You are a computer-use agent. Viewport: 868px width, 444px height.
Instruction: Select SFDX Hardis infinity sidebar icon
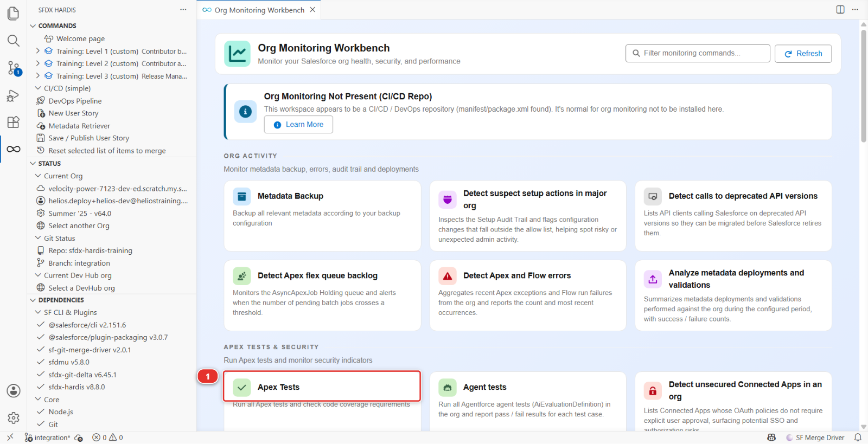point(14,149)
